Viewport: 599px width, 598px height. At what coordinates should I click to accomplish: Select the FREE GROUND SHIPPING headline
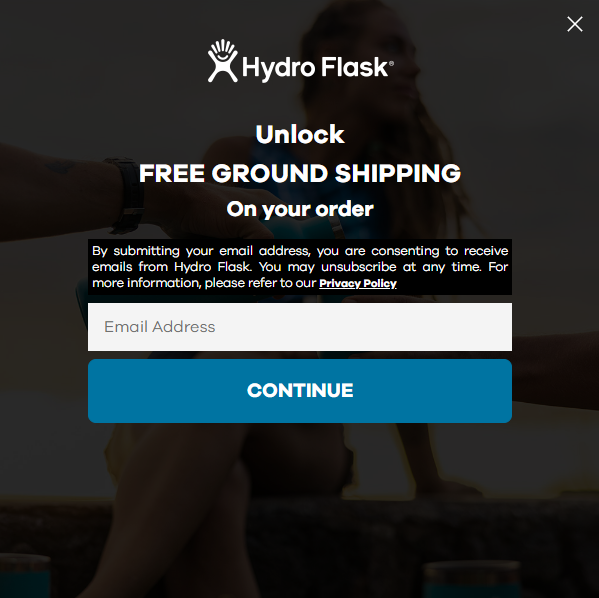click(x=300, y=173)
